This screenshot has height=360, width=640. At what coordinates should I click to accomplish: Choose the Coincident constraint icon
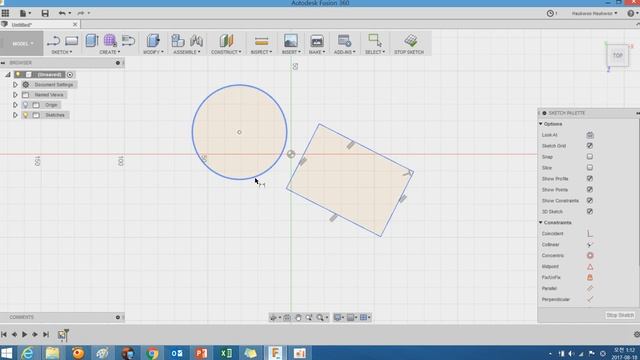click(590, 233)
